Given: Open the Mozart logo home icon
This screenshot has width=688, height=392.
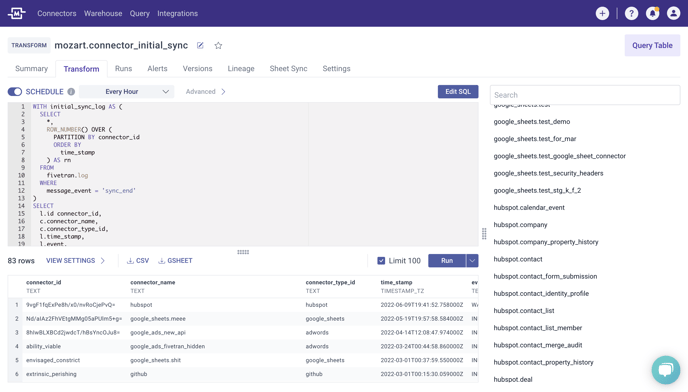Looking at the screenshot, I should click(x=17, y=13).
